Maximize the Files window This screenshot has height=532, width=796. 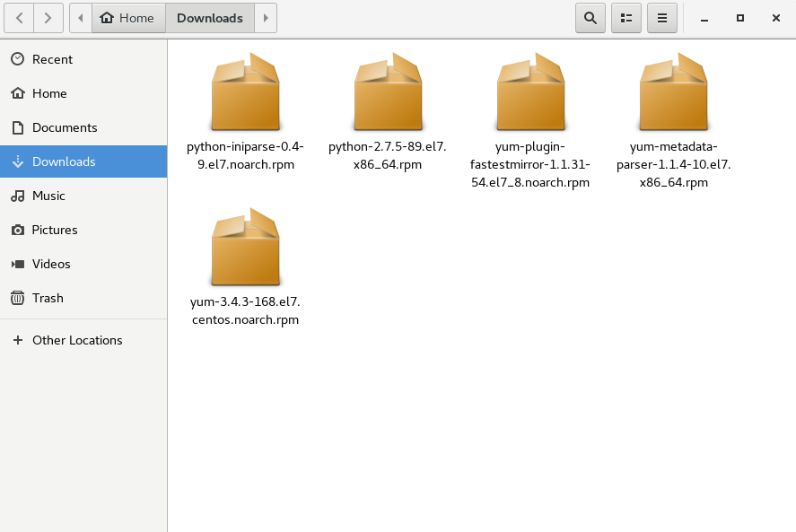(740, 18)
